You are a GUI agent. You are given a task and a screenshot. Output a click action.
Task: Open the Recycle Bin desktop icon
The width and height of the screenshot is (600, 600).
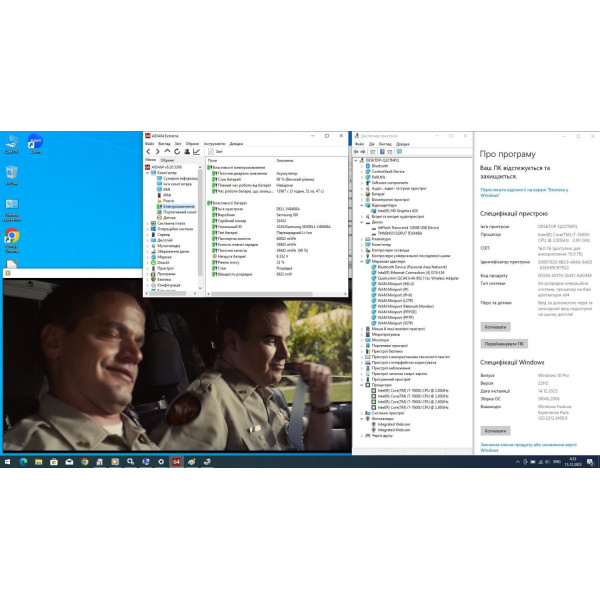[11, 175]
